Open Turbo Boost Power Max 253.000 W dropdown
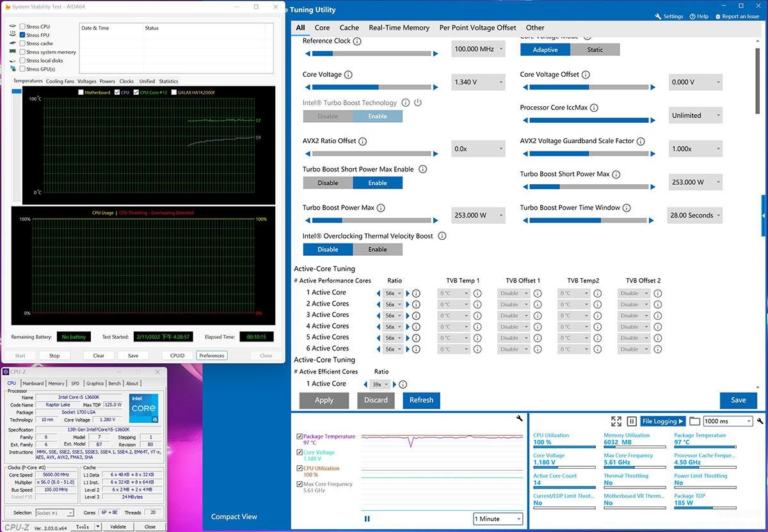Viewport: 768px width, 532px height. (478, 215)
